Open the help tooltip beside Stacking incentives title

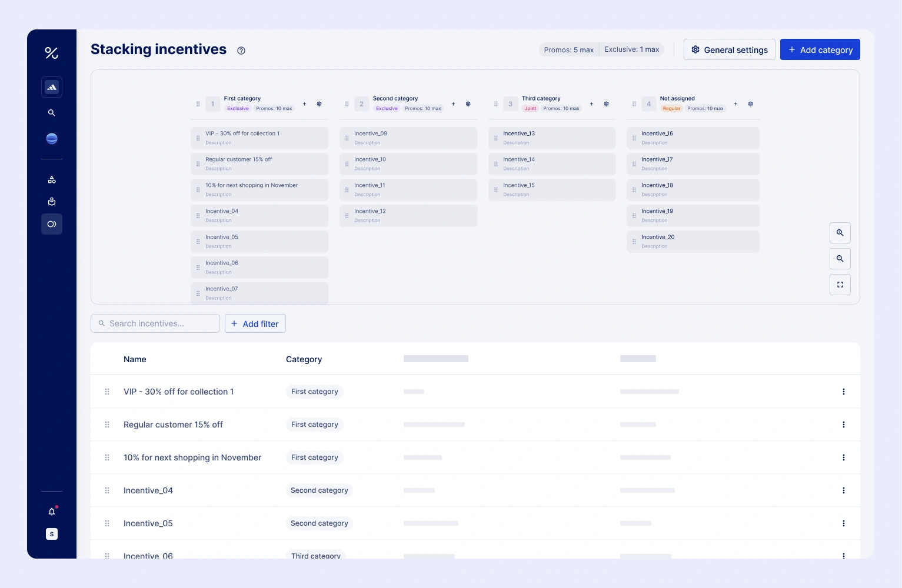click(x=241, y=51)
